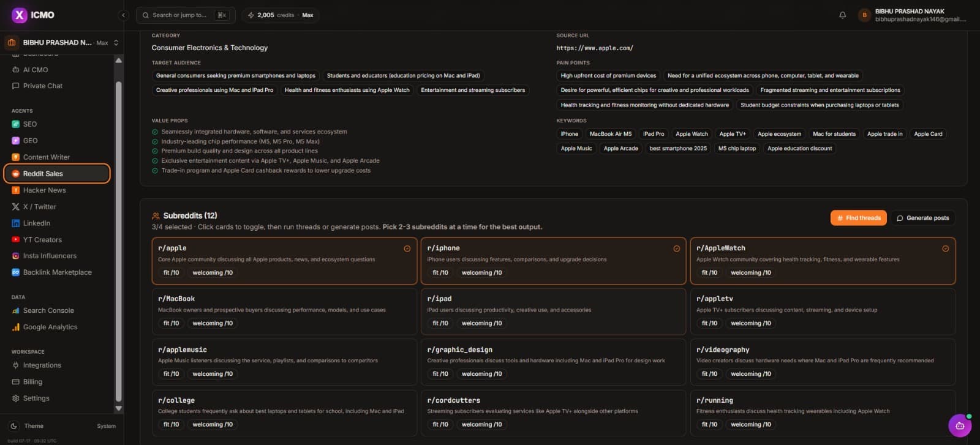This screenshot has height=445, width=980.
Task: Click the Theme moon icon
Action: pos(14,426)
